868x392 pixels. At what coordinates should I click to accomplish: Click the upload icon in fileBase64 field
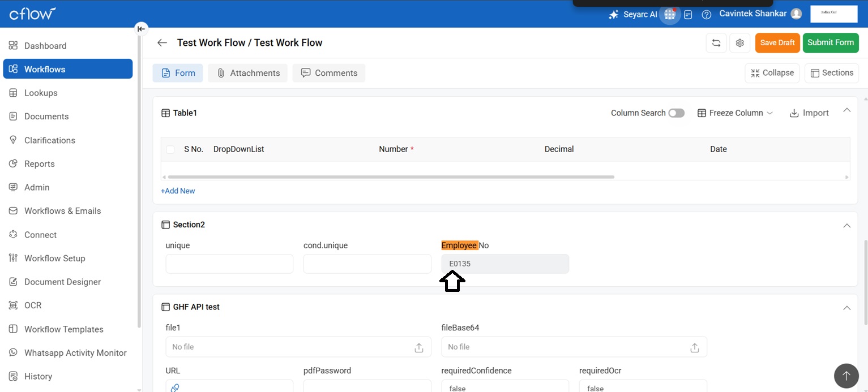[695, 347]
